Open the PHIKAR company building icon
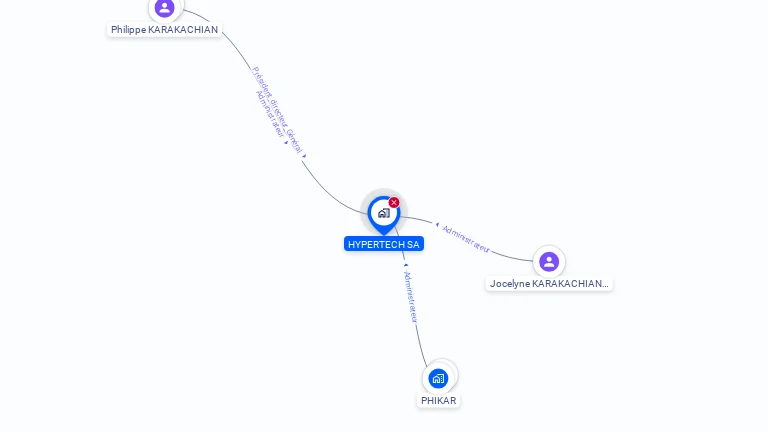The width and height of the screenshot is (768, 432). (x=438, y=379)
